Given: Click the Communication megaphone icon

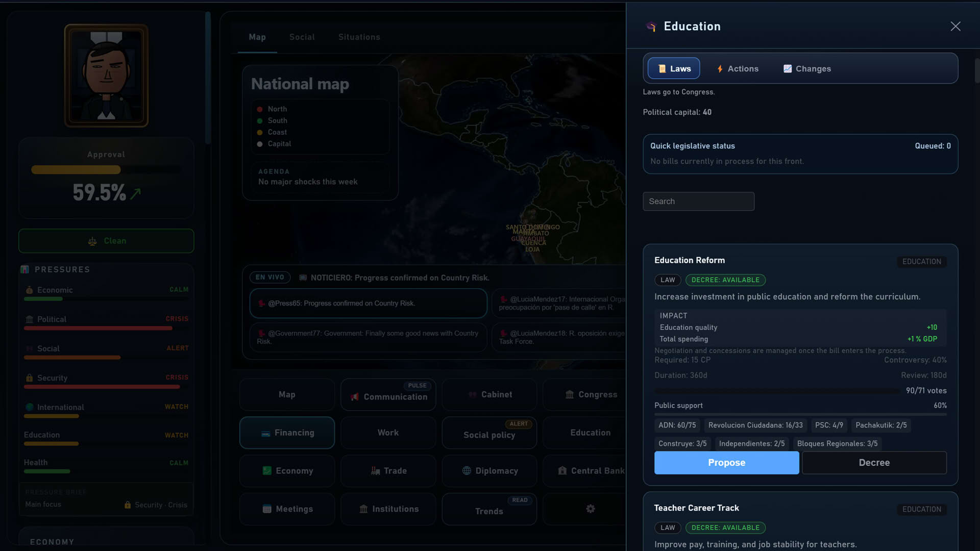Looking at the screenshot, I should point(355,397).
